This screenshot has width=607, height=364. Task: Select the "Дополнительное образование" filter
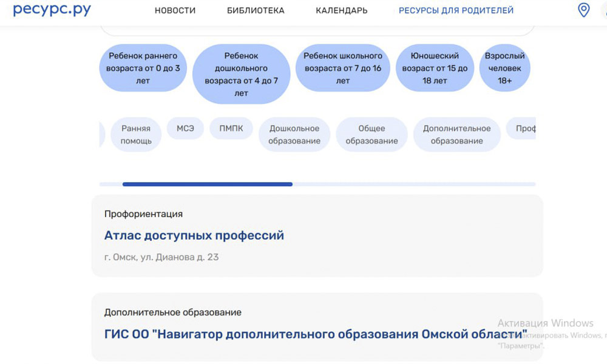[x=457, y=134]
